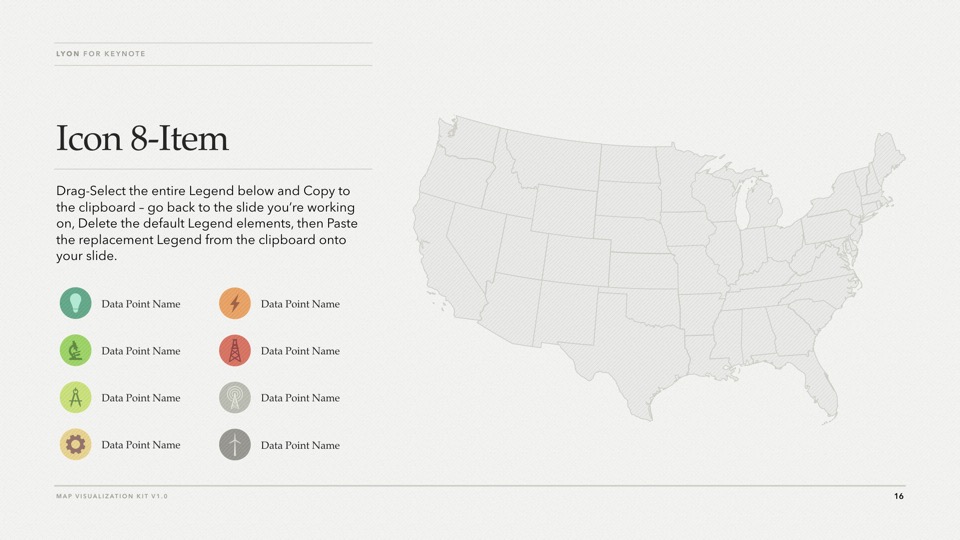This screenshot has width=960, height=540.
Task: Select the orange lightning bolt icon
Action: (x=235, y=303)
